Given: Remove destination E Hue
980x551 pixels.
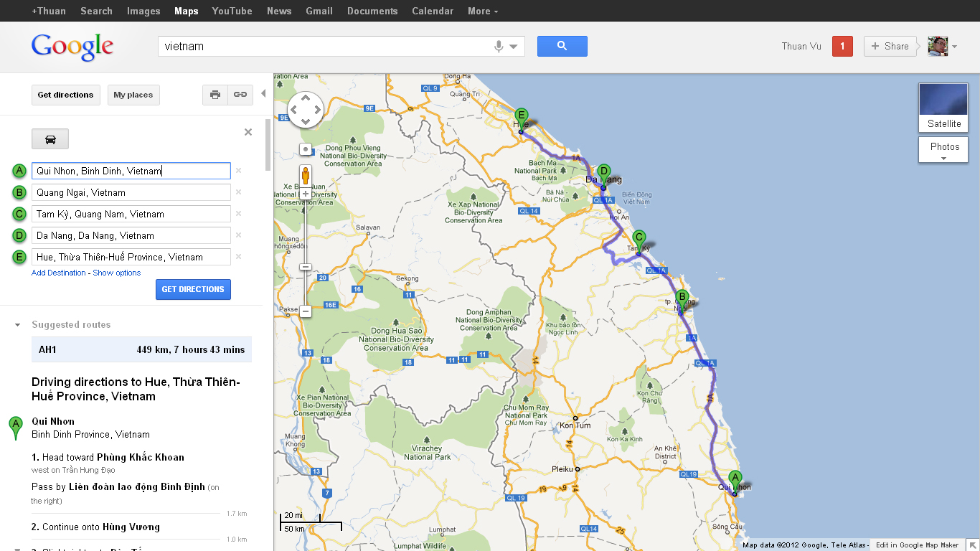Looking at the screenshot, I should 238,257.
